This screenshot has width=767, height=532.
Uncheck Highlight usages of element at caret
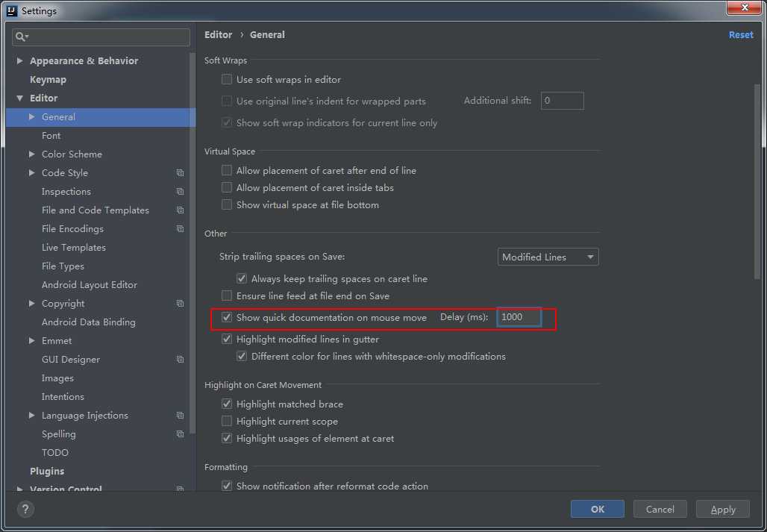point(227,439)
